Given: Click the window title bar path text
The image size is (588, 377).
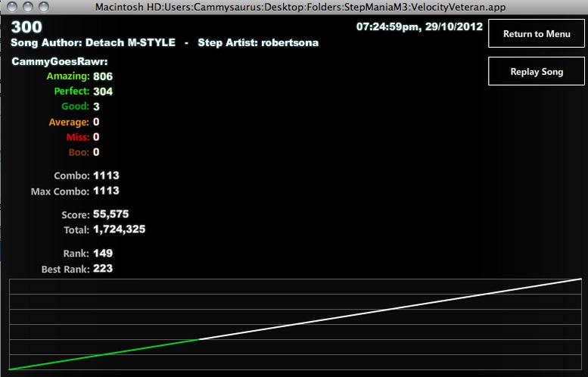Looking at the screenshot, I should tap(300, 7).
